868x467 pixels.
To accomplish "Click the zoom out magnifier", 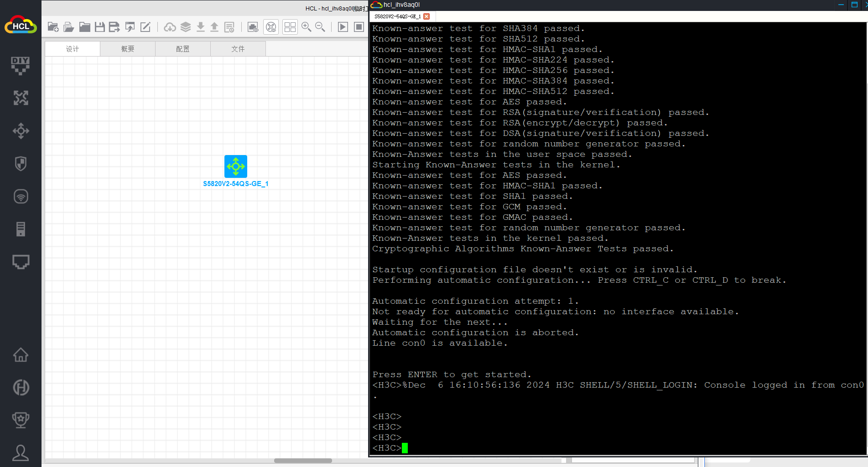I will tap(320, 27).
